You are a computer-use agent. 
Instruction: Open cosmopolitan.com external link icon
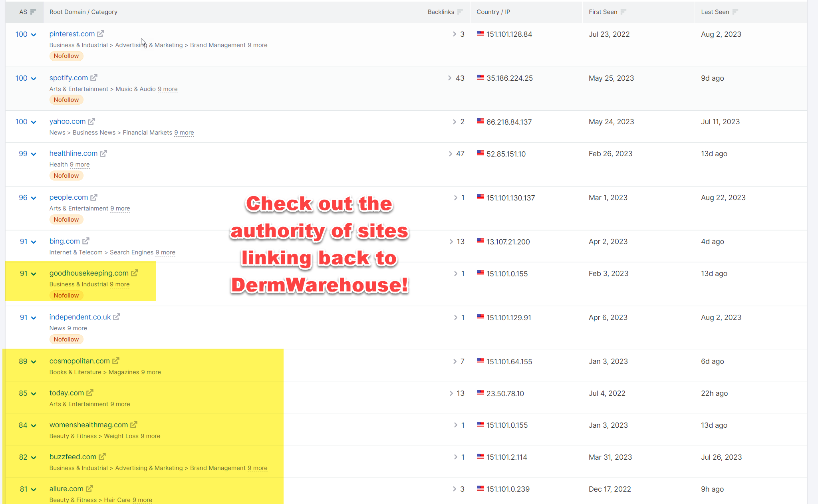116,361
